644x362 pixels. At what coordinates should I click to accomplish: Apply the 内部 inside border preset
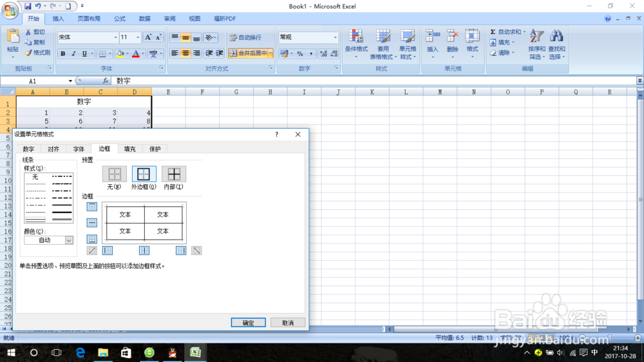174,174
